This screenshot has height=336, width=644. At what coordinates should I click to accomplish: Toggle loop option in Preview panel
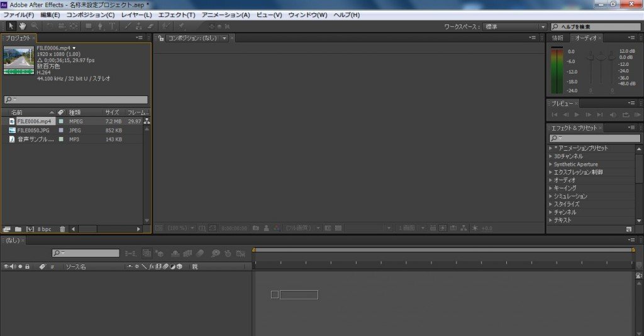[x=626, y=115]
